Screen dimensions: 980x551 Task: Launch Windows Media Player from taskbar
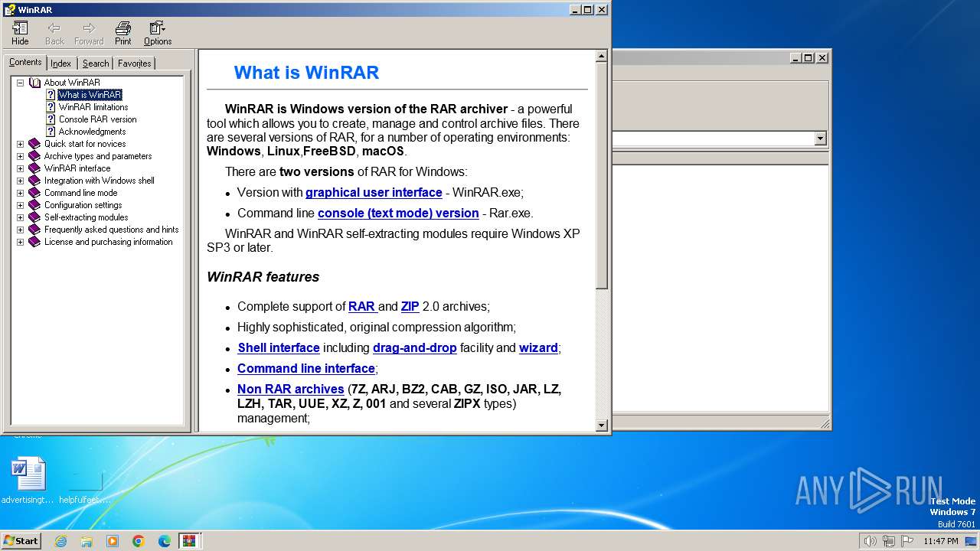pos(113,541)
